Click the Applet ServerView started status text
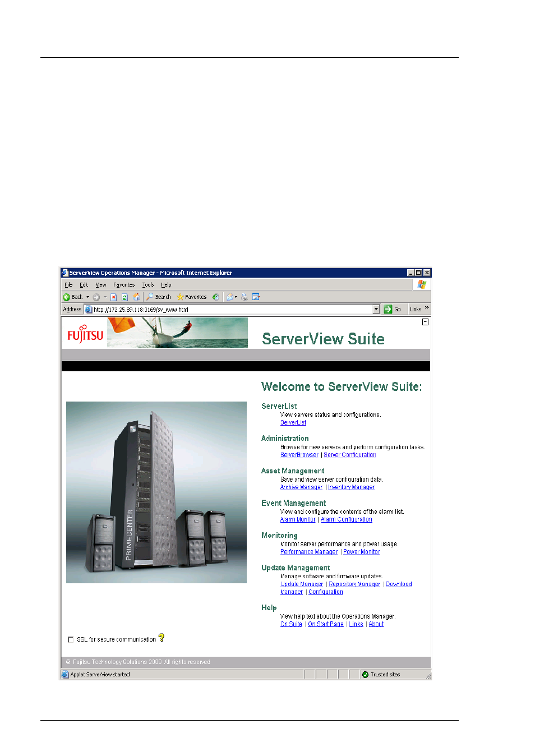This screenshot has width=535, height=756. pos(100,675)
